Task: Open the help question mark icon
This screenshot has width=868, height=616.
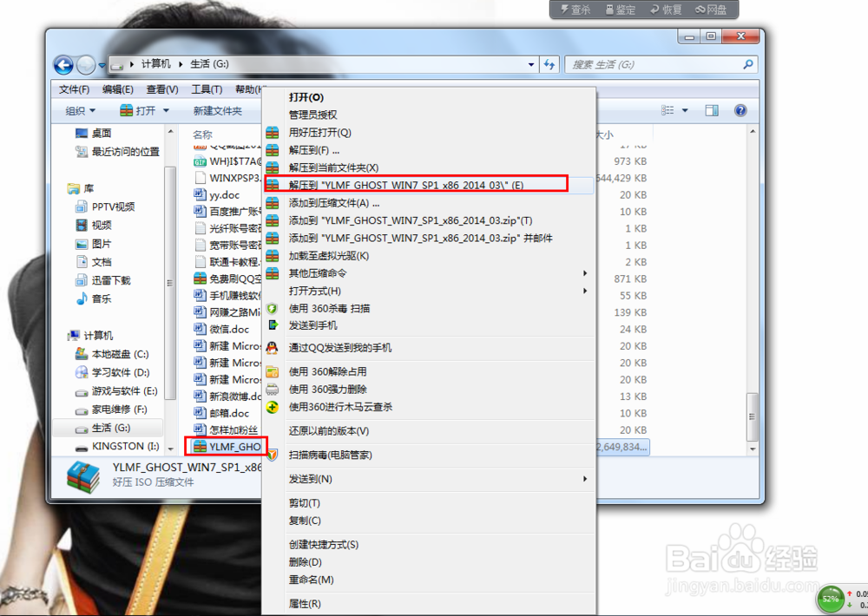Action: [x=740, y=110]
